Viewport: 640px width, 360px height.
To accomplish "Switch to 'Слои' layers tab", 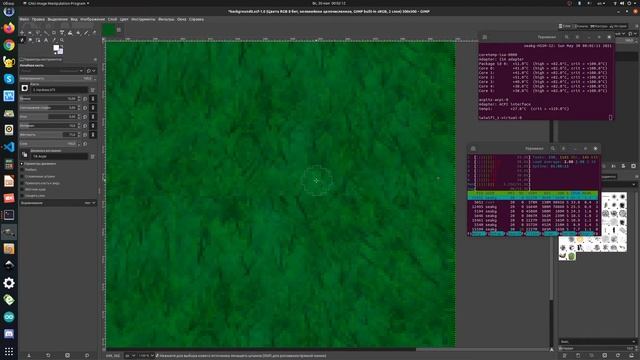I will [x=565, y=26].
